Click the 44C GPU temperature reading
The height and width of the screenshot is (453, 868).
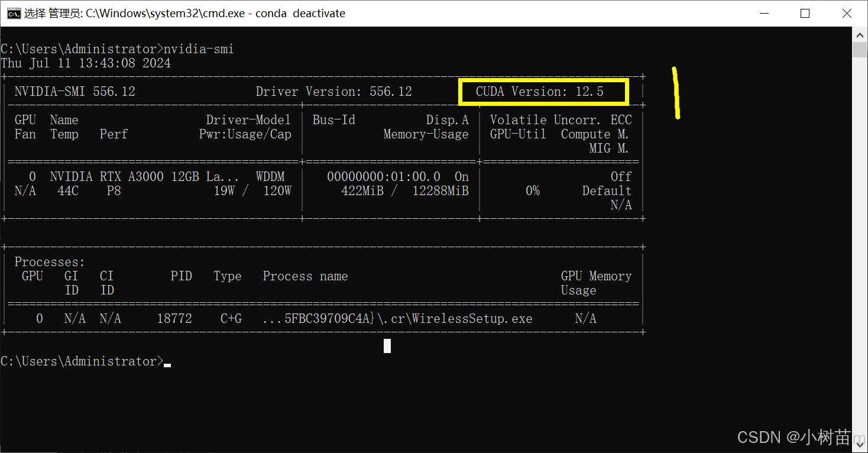68,191
